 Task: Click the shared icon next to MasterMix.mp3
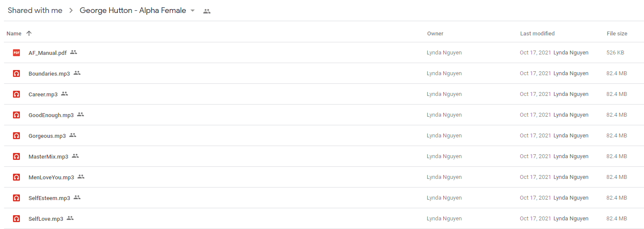[x=75, y=156]
